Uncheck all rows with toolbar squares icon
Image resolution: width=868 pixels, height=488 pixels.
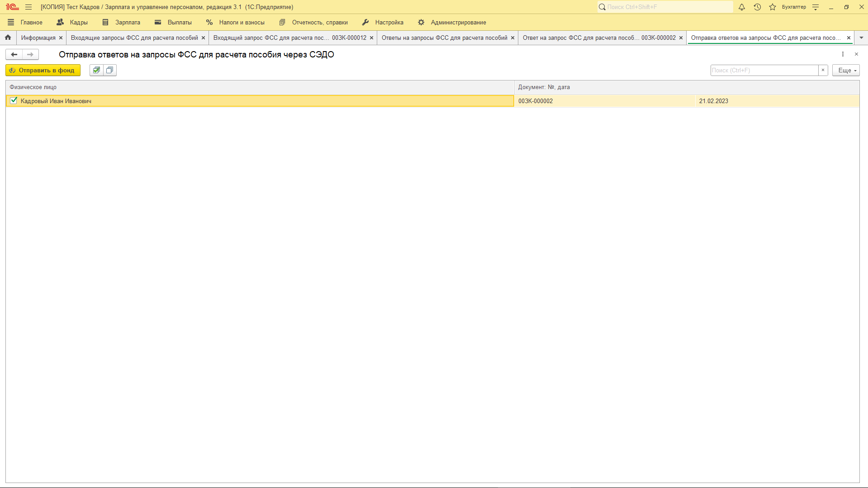(x=109, y=70)
